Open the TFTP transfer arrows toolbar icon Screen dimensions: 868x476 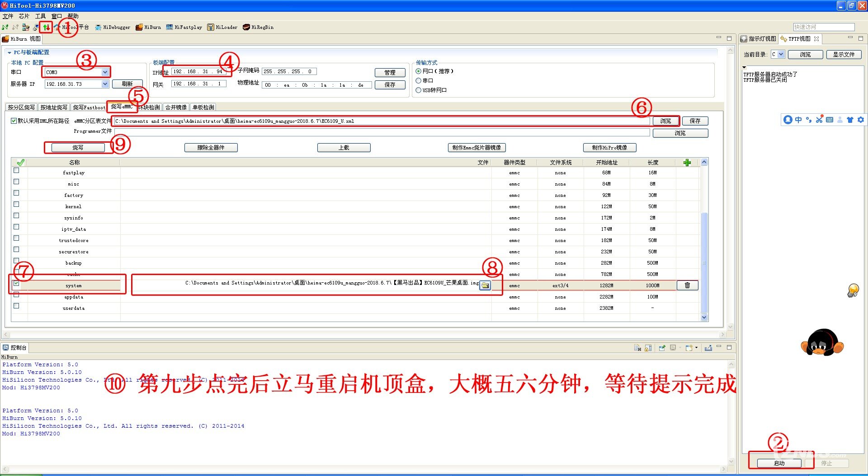(x=46, y=27)
